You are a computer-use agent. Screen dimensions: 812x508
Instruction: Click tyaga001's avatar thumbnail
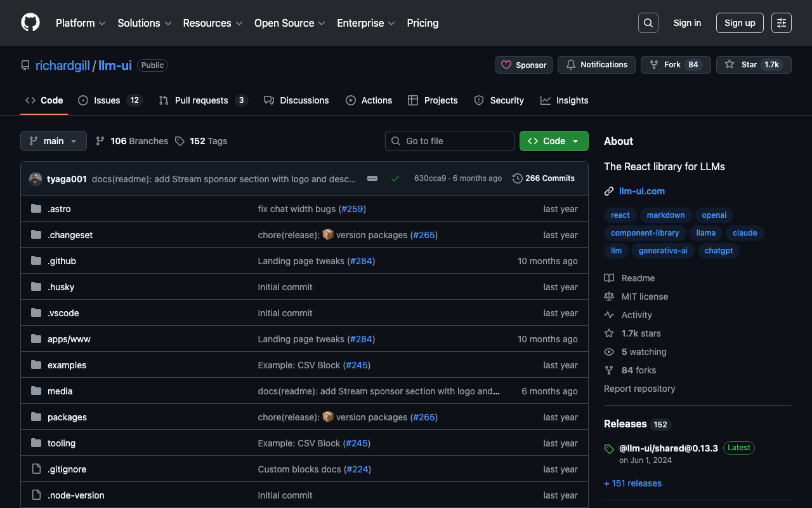click(x=36, y=179)
